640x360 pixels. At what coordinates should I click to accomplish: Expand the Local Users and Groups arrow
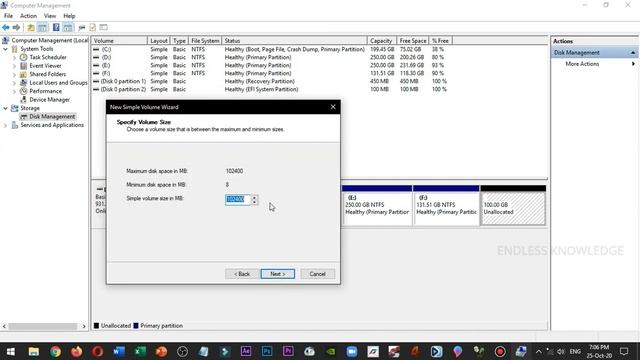[14, 83]
